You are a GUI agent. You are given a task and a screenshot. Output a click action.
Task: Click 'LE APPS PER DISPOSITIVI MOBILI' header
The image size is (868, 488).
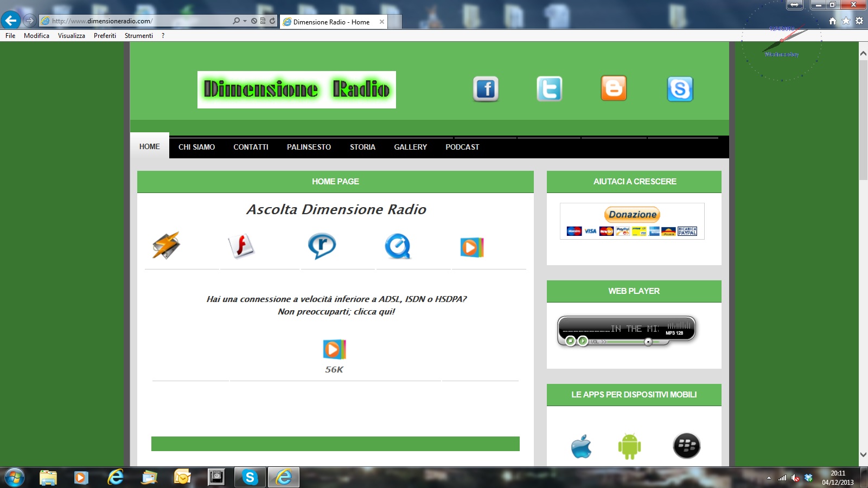634,395
